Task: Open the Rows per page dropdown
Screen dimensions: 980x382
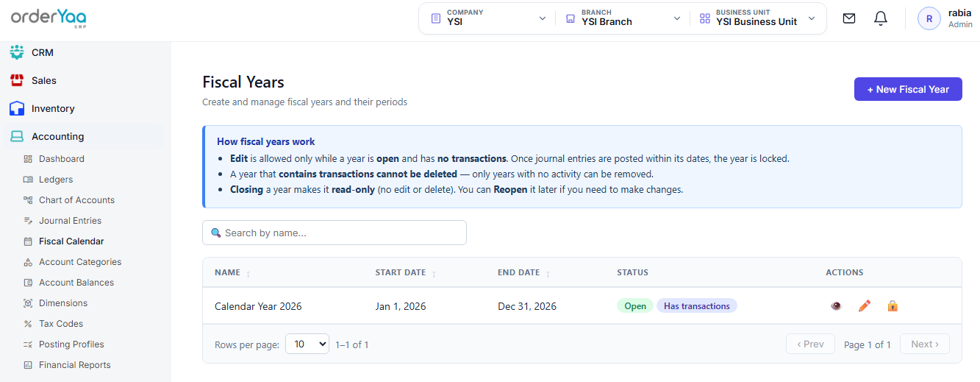Action: coord(307,344)
